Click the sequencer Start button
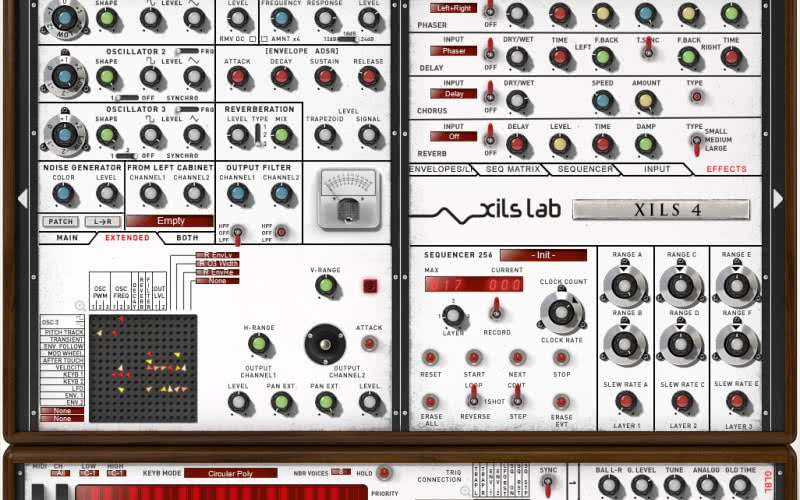800x500 pixels. tap(473, 357)
